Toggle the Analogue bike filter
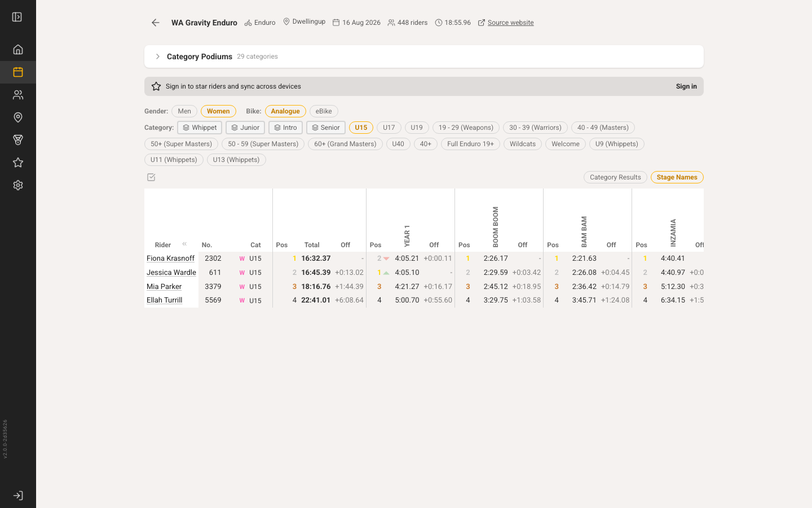This screenshot has height=508, width=812. 285,111
